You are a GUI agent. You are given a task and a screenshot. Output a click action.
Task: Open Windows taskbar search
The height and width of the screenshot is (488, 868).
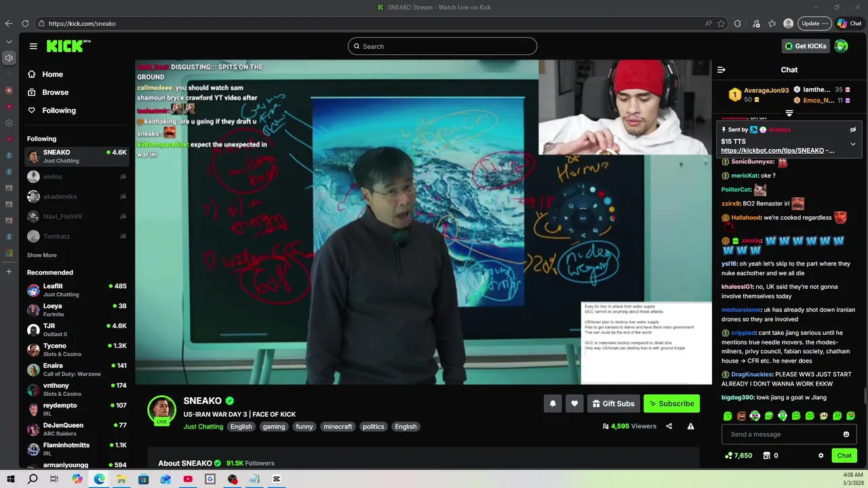pyautogui.click(x=33, y=479)
